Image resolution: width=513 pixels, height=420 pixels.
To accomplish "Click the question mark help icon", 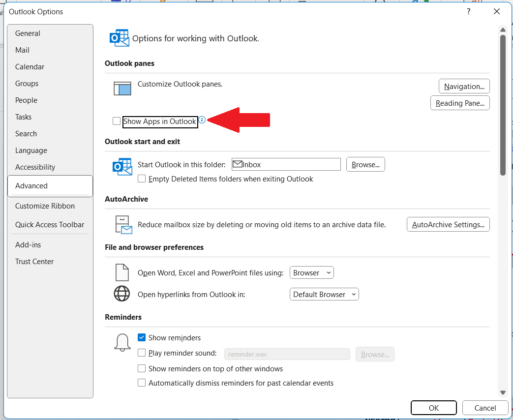I will (x=469, y=11).
